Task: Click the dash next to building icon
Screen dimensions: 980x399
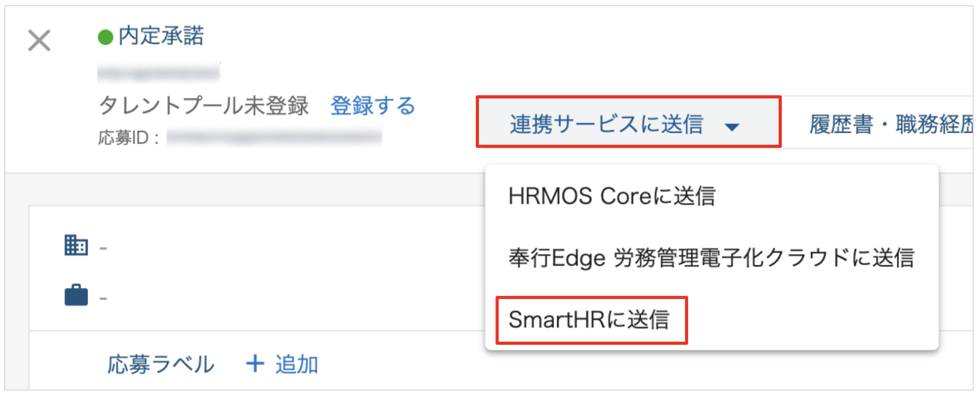Action: click(103, 247)
